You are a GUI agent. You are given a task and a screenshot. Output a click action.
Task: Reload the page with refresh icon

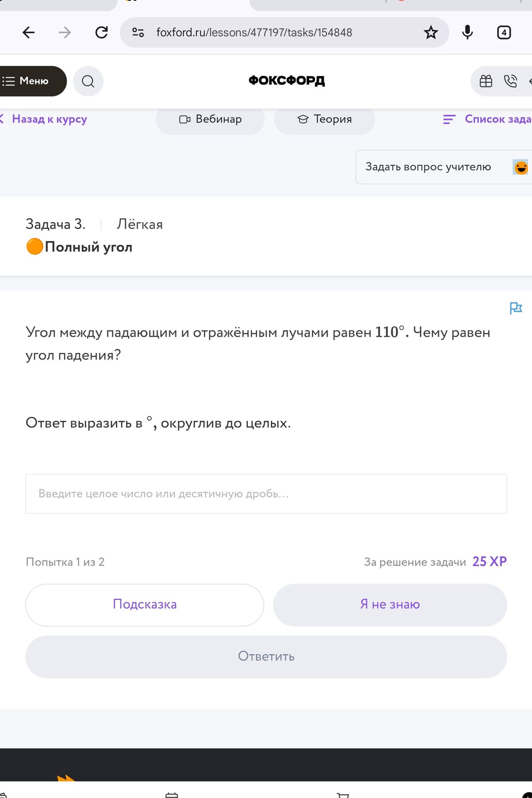[x=101, y=32]
